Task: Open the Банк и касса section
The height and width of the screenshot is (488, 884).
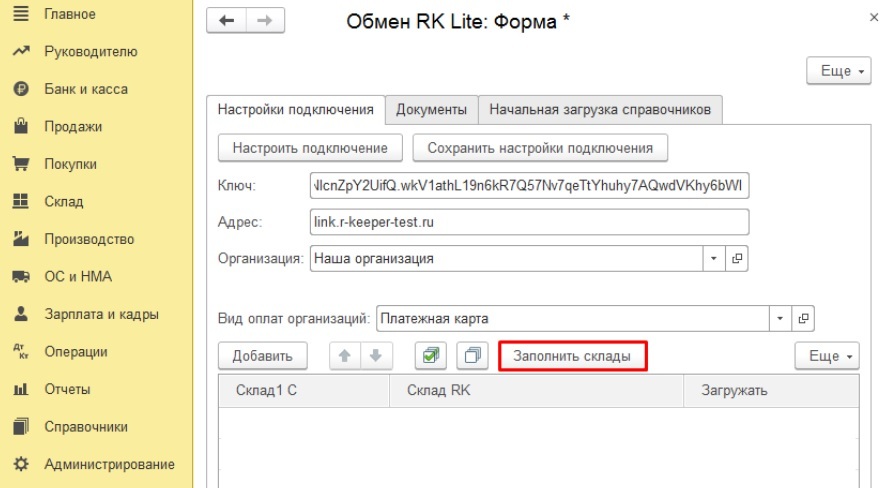Action: [x=86, y=89]
